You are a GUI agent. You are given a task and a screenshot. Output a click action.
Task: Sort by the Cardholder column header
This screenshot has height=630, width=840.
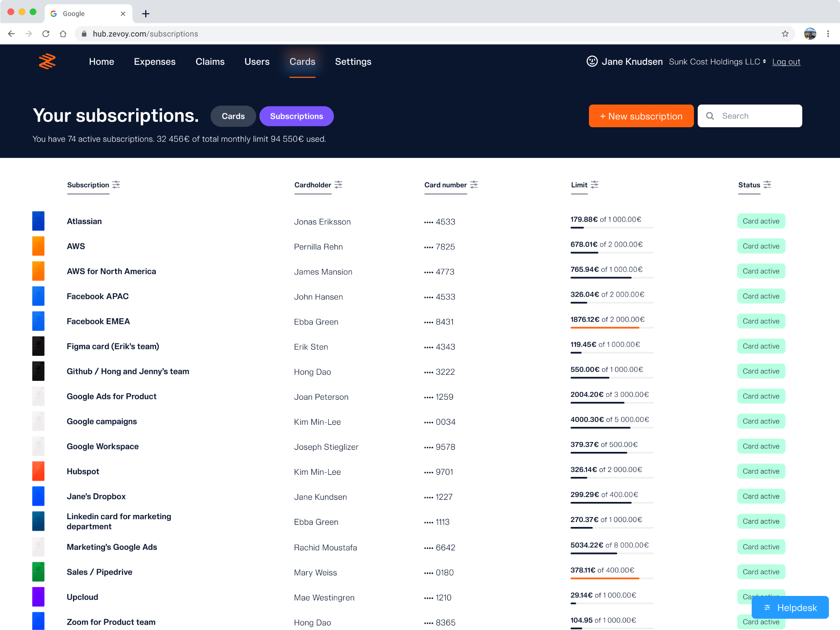(313, 185)
